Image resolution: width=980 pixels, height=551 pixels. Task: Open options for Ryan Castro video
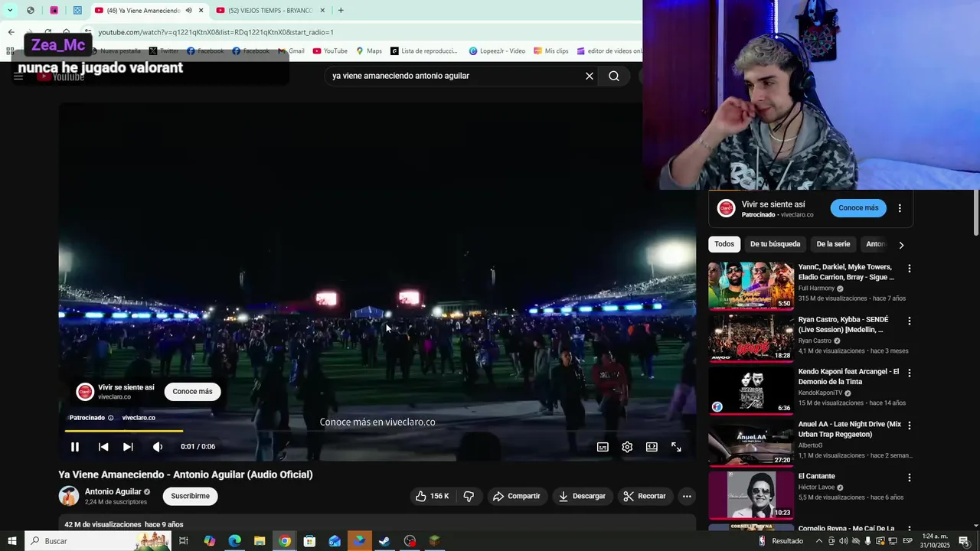(910, 321)
